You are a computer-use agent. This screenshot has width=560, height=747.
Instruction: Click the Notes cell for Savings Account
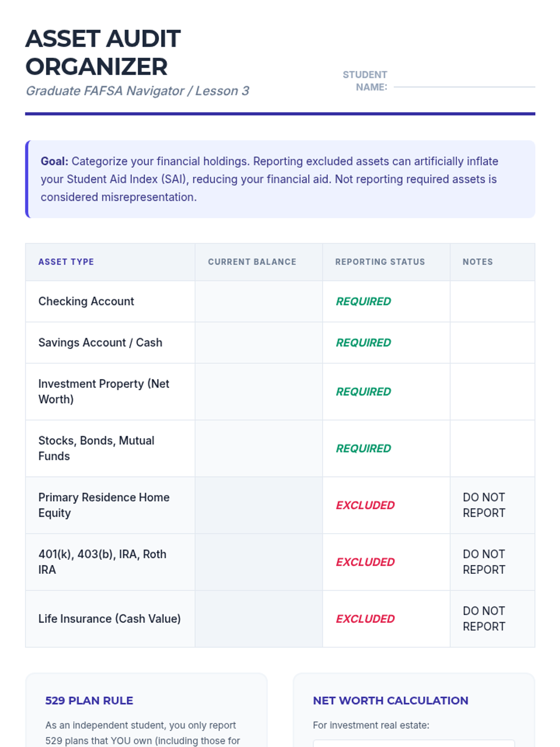pos(492,342)
